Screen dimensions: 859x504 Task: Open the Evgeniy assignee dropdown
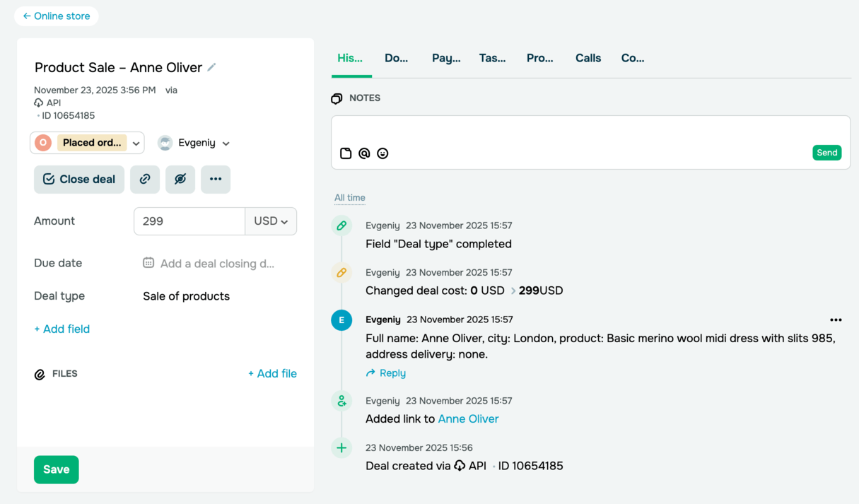pyautogui.click(x=226, y=143)
